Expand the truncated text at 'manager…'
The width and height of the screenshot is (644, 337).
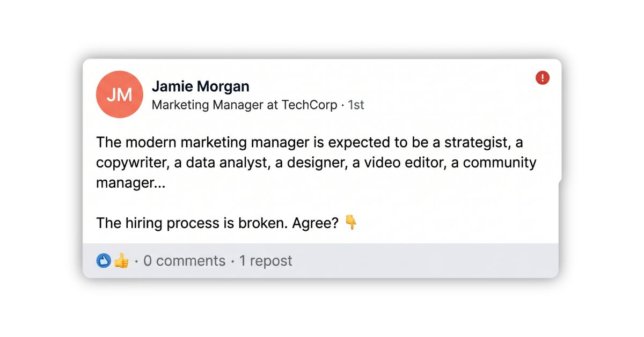tap(131, 183)
